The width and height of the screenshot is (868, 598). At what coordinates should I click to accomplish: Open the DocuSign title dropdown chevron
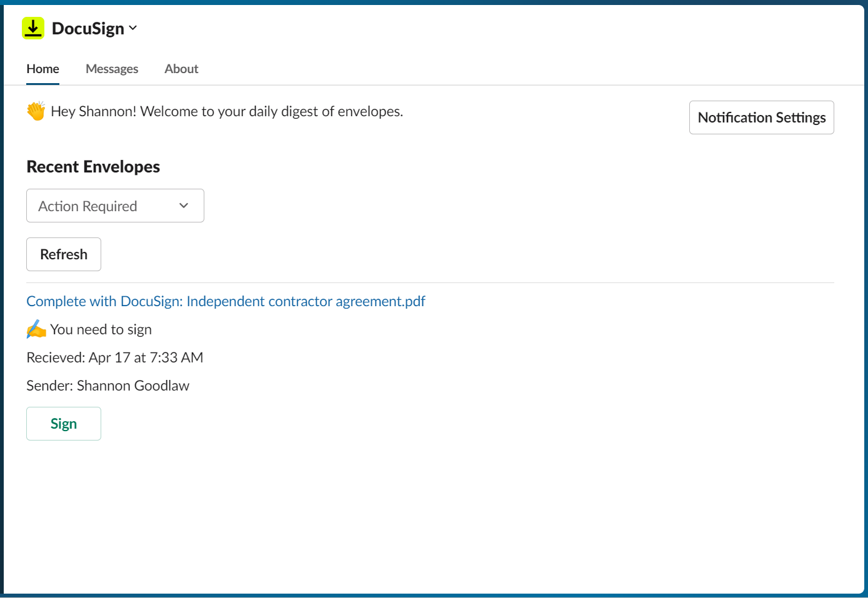click(x=132, y=28)
